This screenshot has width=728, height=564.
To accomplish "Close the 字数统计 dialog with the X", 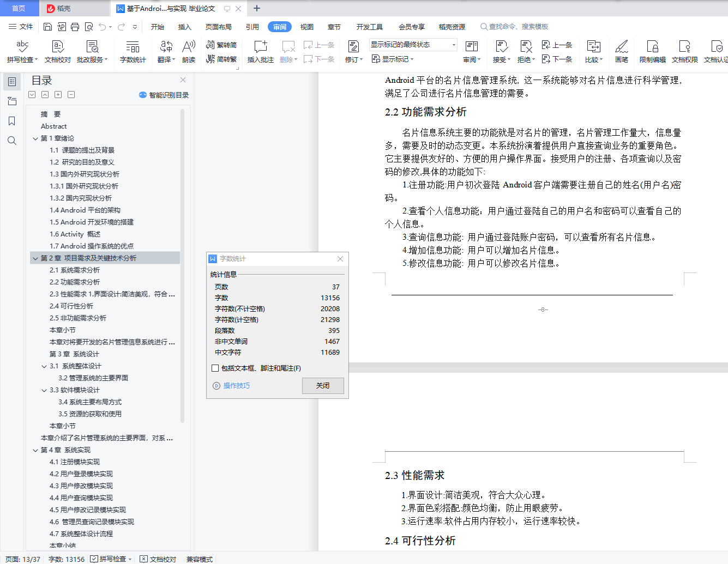I will [x=340, y=259].
